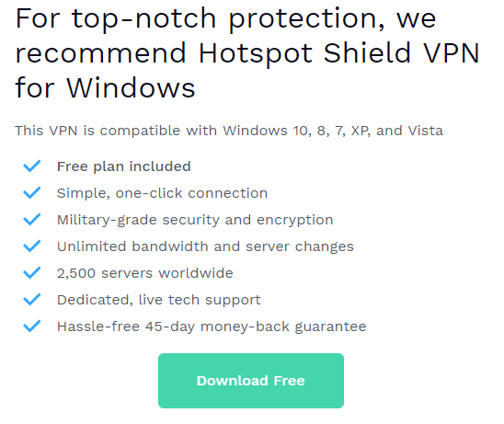Click checkmark next to 2,500 servers worldwide
The image size is (504, 424).
(x=32, y=273)
